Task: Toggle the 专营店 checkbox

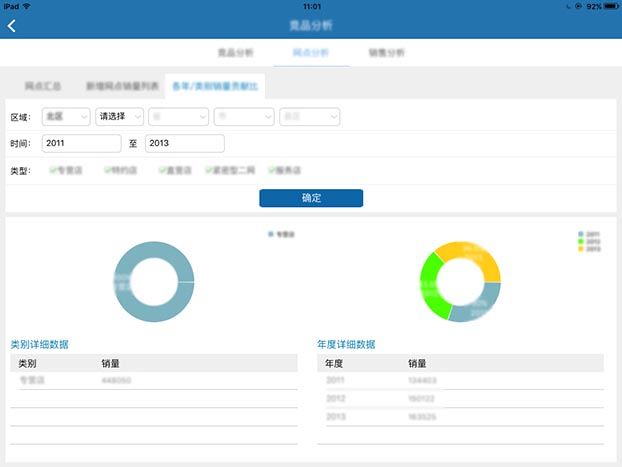Action: tap(53, 171)
